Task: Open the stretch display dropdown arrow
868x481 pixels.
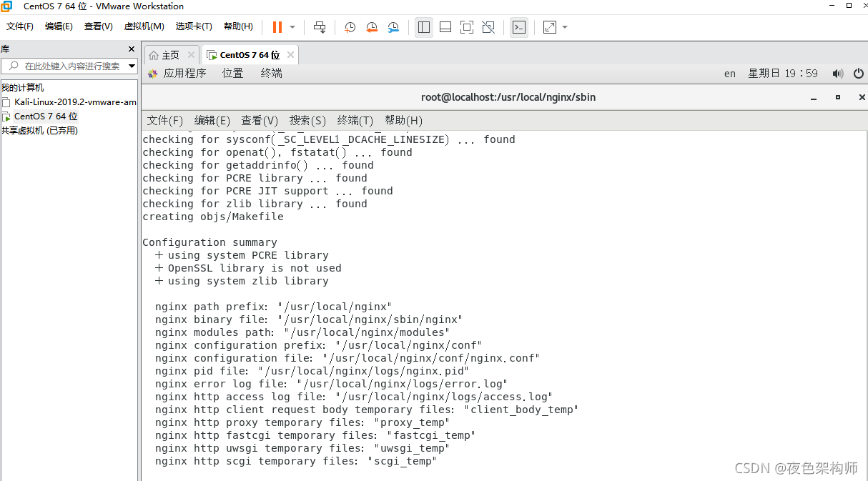Action: click(565, 27)
